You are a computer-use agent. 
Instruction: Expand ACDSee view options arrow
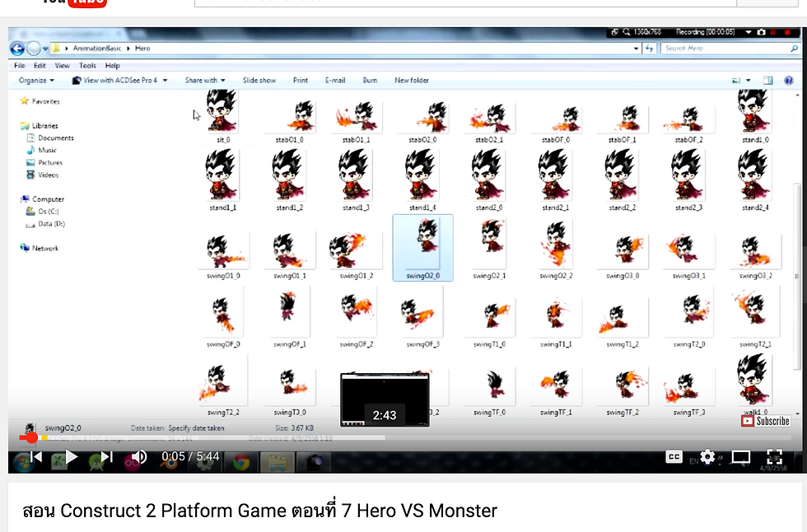coord(166,80)
